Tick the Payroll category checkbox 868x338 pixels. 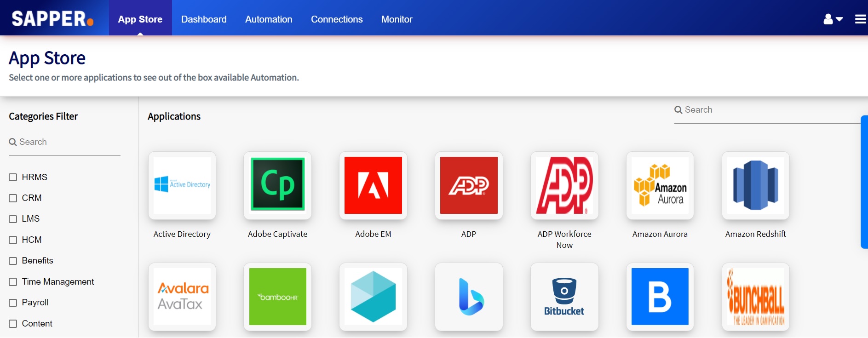tap(13, 303)
